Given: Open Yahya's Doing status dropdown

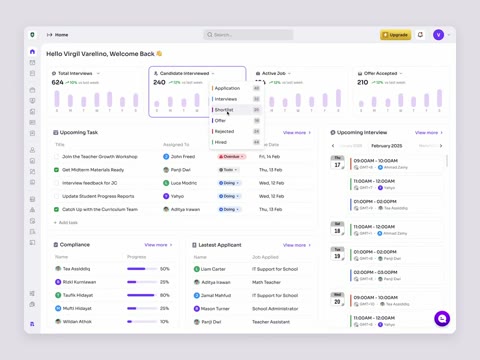Looking at the screenshot, I should tap(229, 196).
